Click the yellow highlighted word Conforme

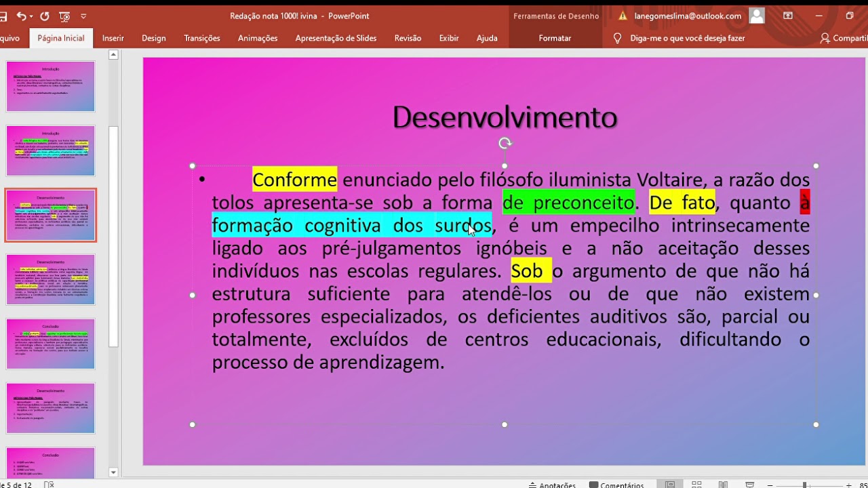[x=294, y=180]
